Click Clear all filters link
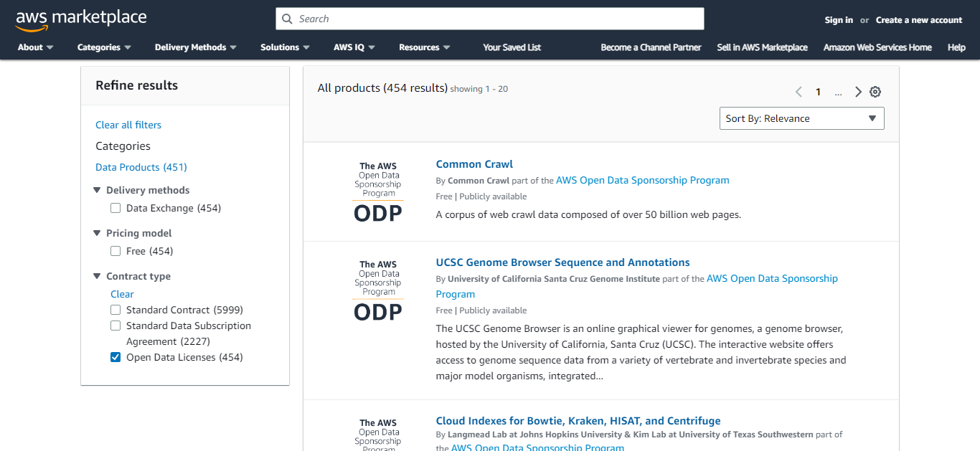 128,125
